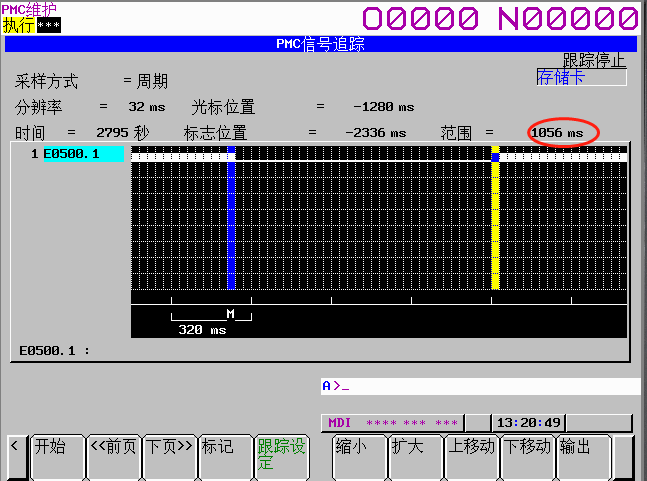This screenshot has width=647, height=481.
Task: Click the 存储卡 memory card box
Action: [581, 78]
